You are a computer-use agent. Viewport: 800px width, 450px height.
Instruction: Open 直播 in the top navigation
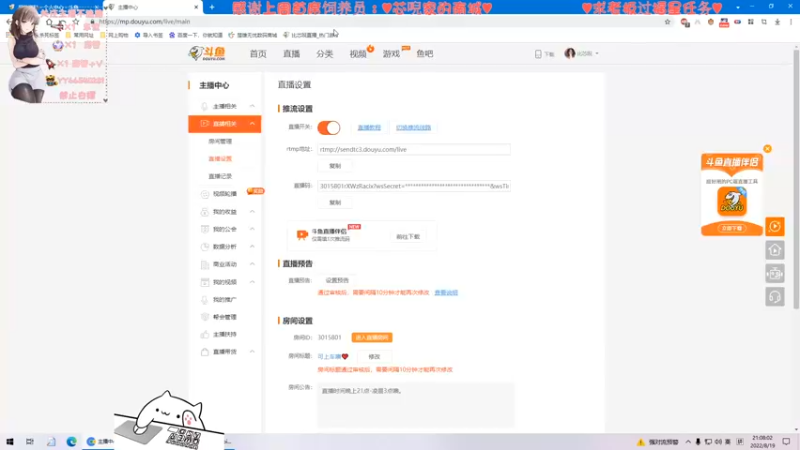pyautogui.click(x=291, y=54)
